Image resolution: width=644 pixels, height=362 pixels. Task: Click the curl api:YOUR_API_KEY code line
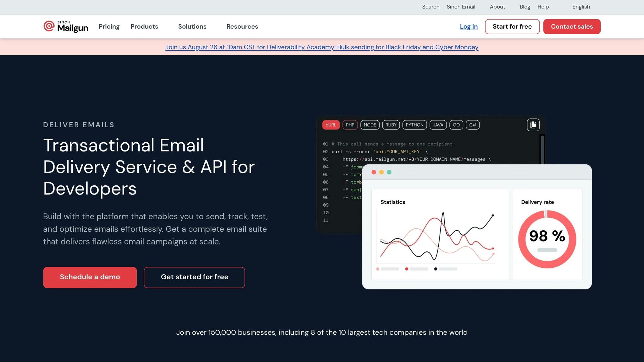(380, 152)
